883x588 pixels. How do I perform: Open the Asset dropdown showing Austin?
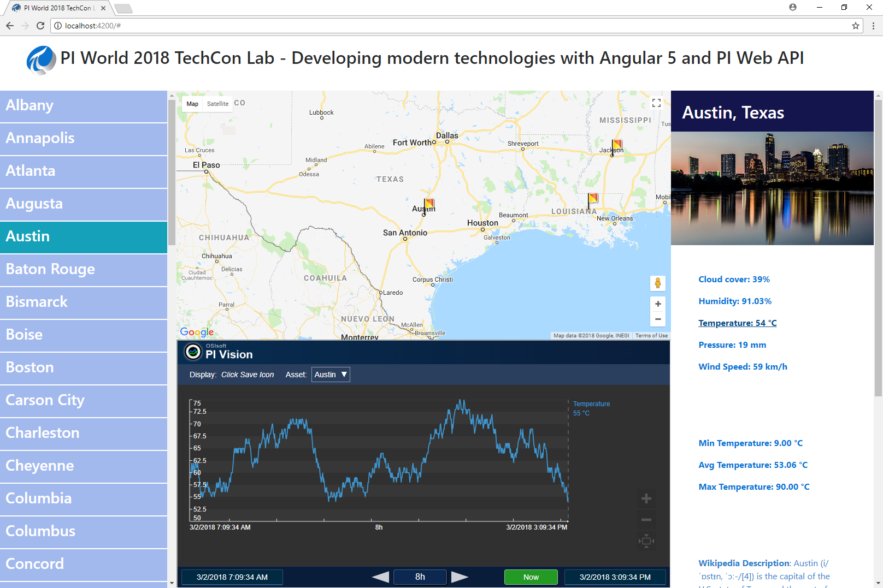pos(330,375)
